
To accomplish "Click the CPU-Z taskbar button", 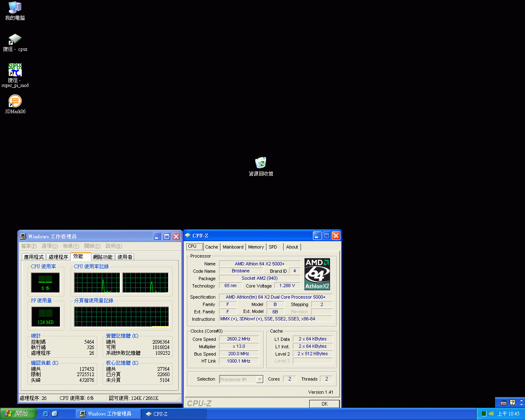I will 173,414.
